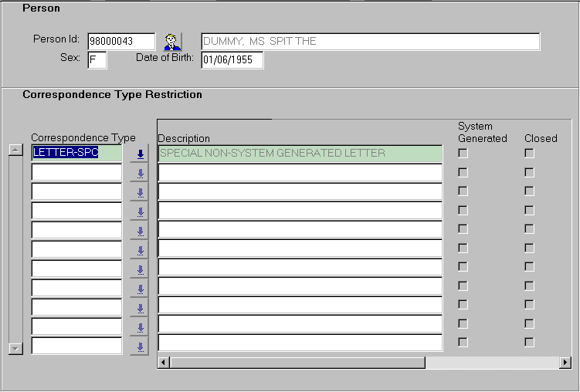Open lookup arrow on last correspondence type row

[x=140, y=346]
